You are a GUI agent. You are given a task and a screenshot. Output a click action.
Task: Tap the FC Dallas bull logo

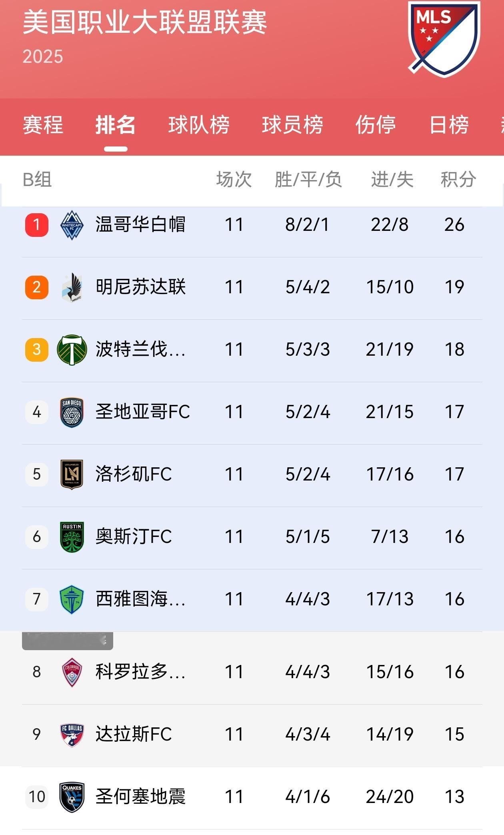[72, 735]
